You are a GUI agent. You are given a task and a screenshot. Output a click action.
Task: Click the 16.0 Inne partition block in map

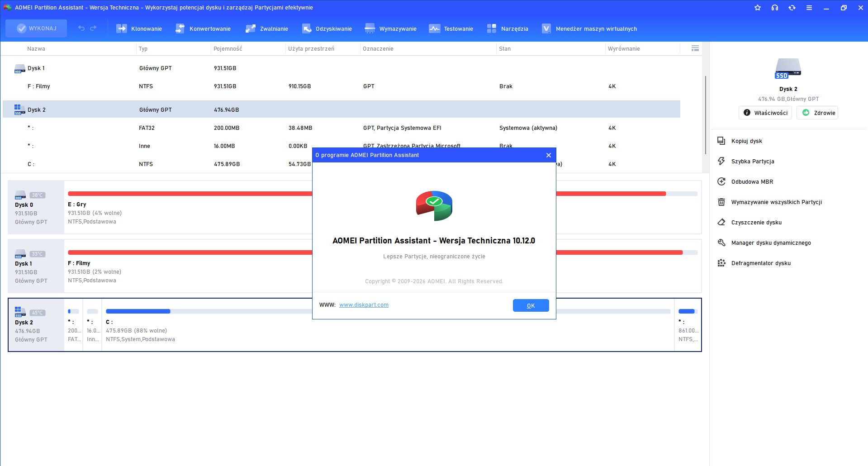[93, 325]
